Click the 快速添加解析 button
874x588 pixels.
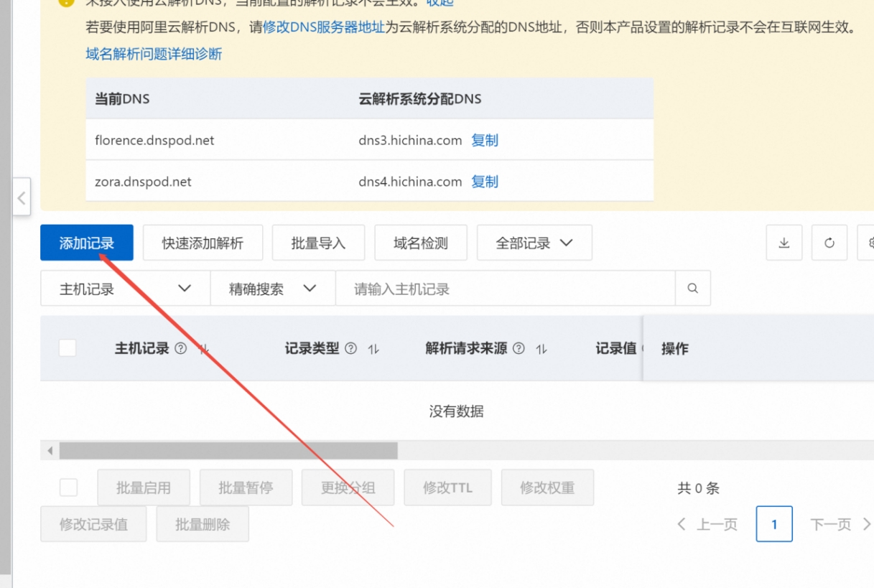pos(203,243)
